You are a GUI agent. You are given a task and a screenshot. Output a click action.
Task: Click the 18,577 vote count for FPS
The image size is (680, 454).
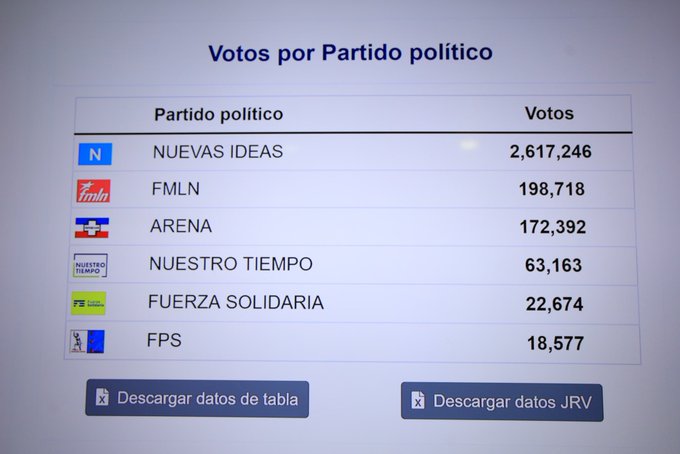tap(555, 343)
